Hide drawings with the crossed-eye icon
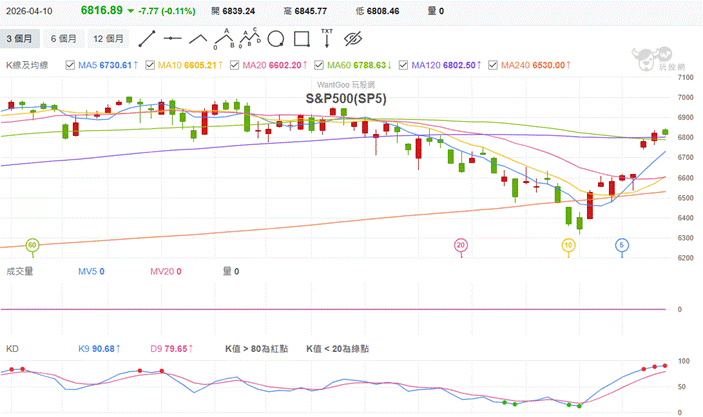The height and width of the screenshot is (417, 703). click(x=352, y=39)
